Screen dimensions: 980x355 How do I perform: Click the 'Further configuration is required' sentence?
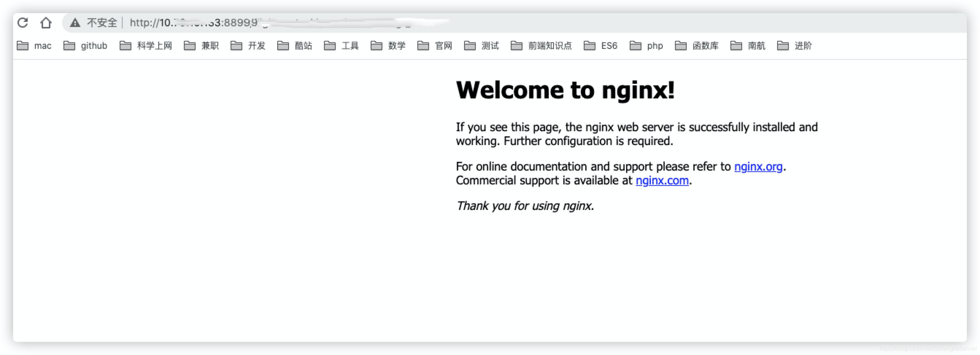click(588, 141)
